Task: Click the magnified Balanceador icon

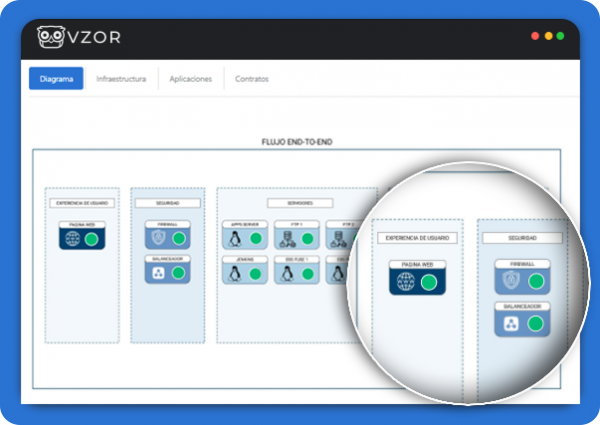Action: pyautogui.click(x=511, y=324)
